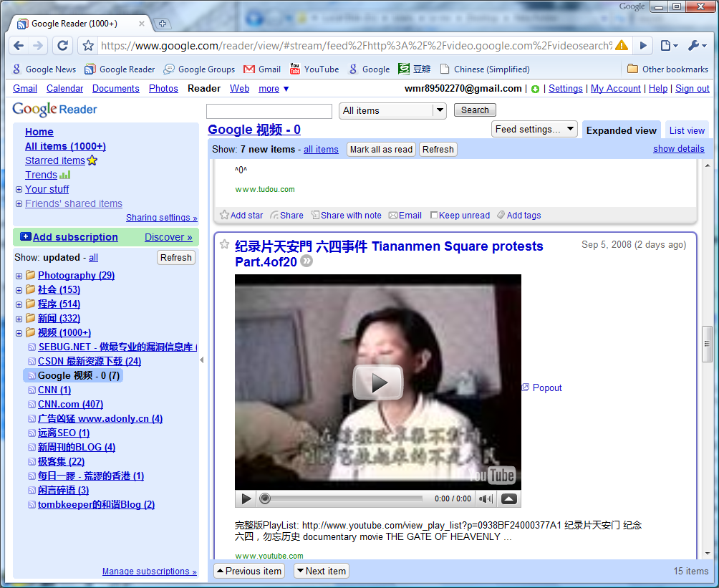Switch to List view tab
719x588 pixels.
687,131
